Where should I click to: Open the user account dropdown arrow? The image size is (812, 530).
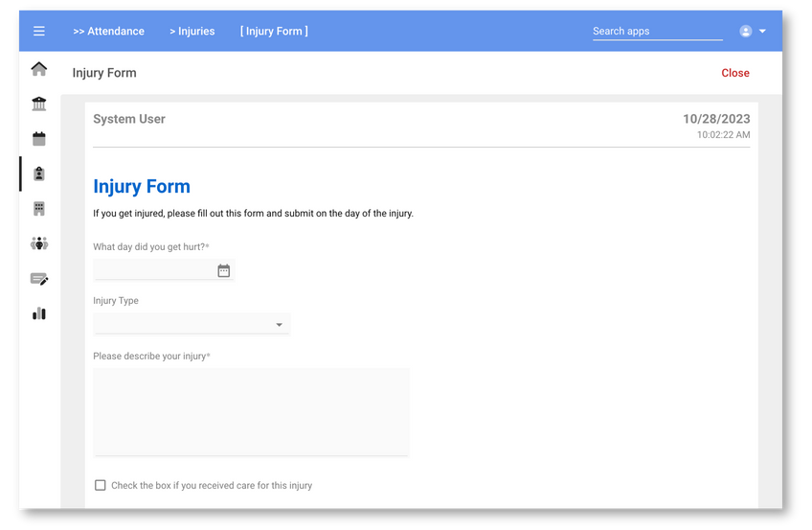(x=762, y=32)
